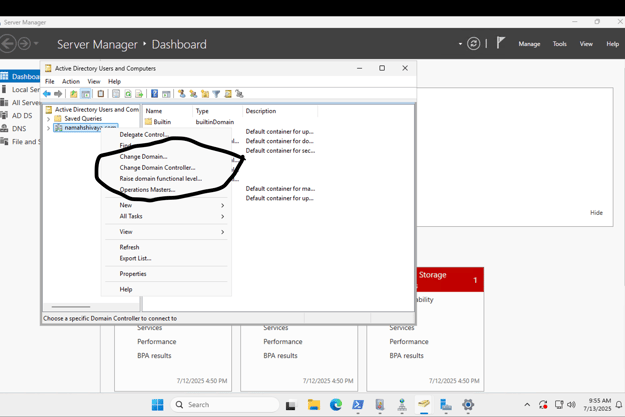The image size is (625, 417).
Task: Click the small dropdown arrow beside refresh icon
Action: pyautogui.click(x=460, y=44)
